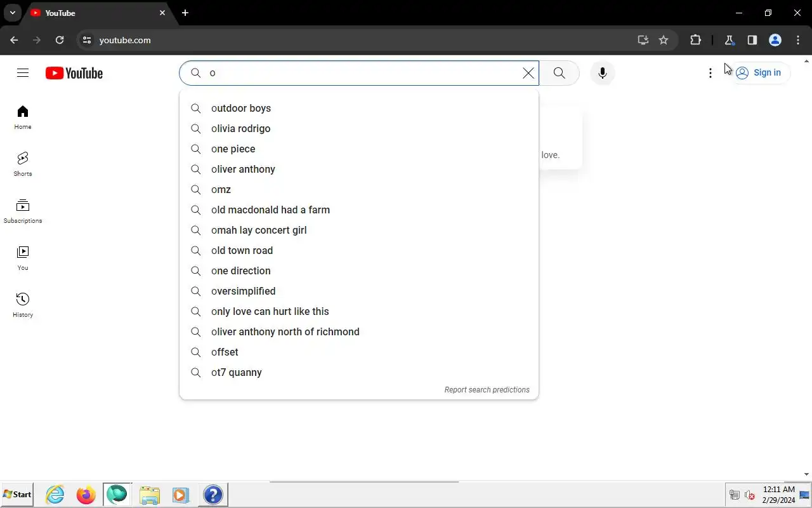Open a new browser tab
This screenshot has height=508, width=812.
[x=185, y=13]
